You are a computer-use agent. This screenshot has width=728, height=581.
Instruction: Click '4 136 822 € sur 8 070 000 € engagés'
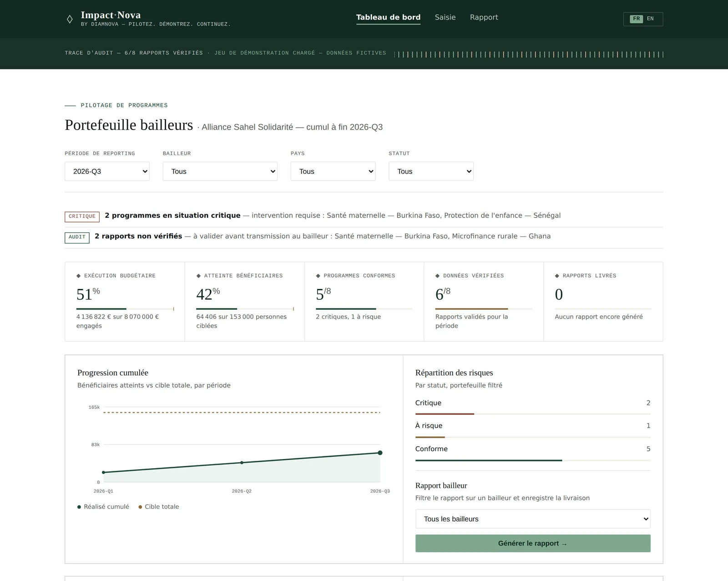[118, 321]
